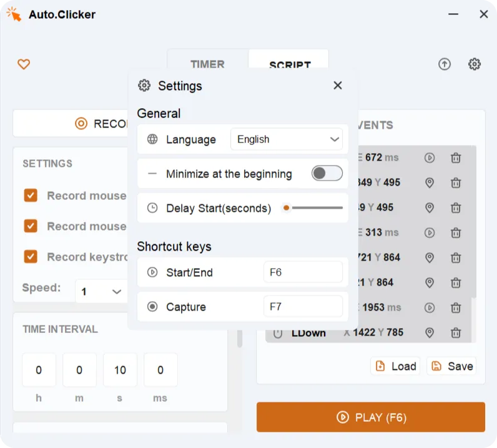Select the SCRIPT tab
This screenshot has width=497, height=448.
click(x=290, y=64)
